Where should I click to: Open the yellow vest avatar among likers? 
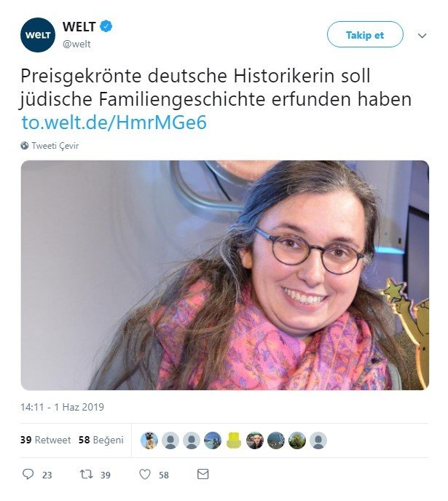pos(234,440)
